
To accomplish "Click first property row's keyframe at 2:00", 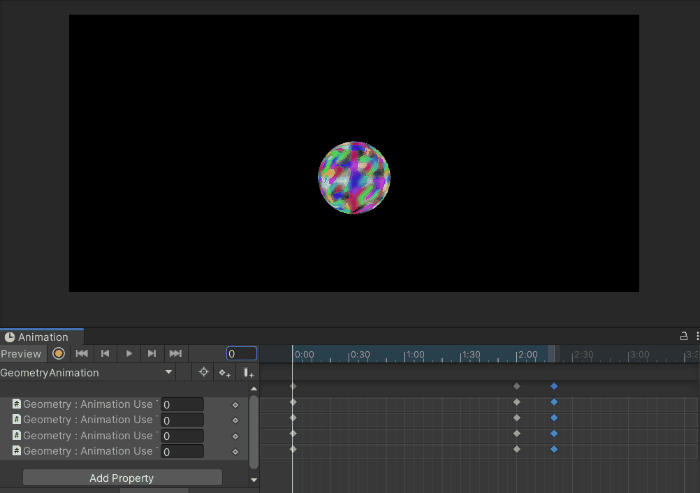I will click(x=517, y=402).
